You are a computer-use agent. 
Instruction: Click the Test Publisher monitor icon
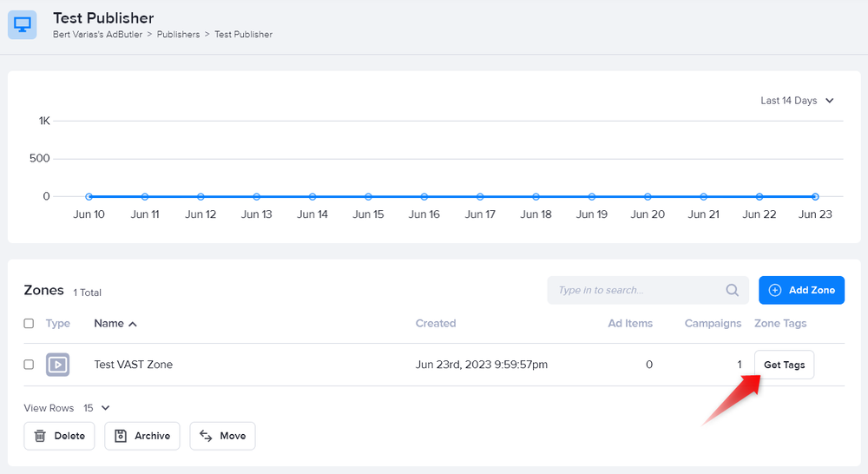pos(22,25)
